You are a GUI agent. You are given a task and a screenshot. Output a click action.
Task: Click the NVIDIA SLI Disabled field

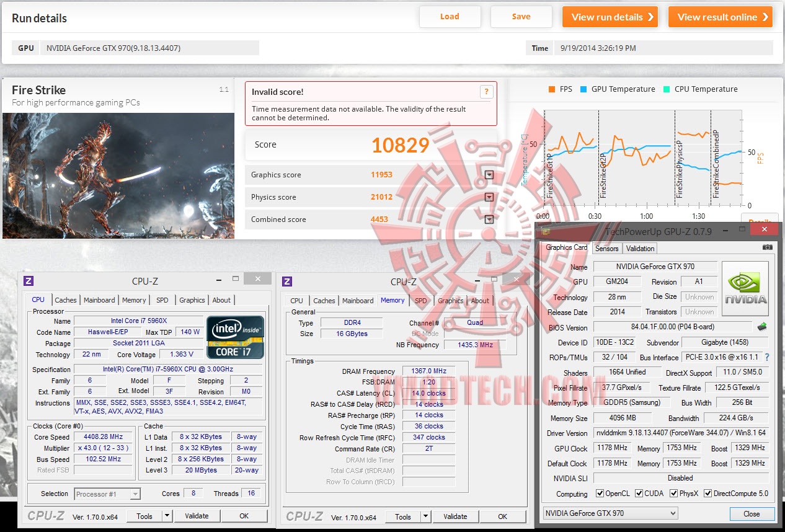[x=681, y=478]
